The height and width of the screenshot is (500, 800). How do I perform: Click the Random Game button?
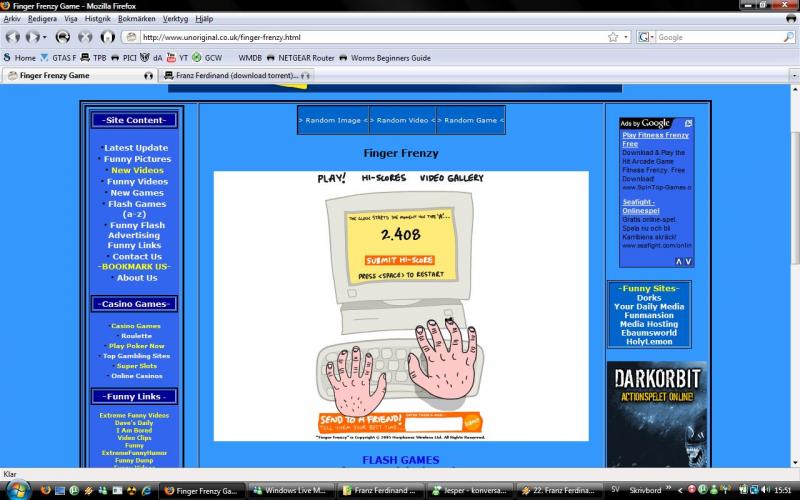(x=471, y=120)
